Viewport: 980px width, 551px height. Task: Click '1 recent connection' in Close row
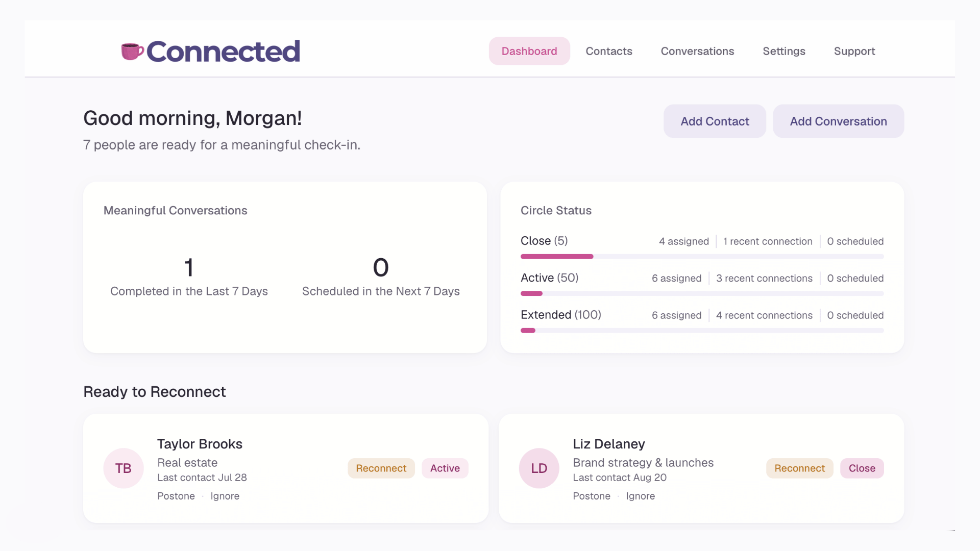tap(768, 241)
